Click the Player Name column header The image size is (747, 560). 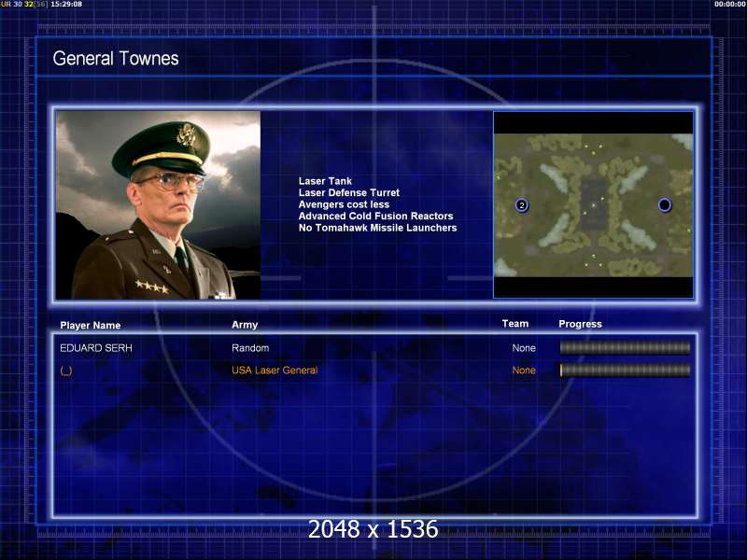tap(90, 325)
